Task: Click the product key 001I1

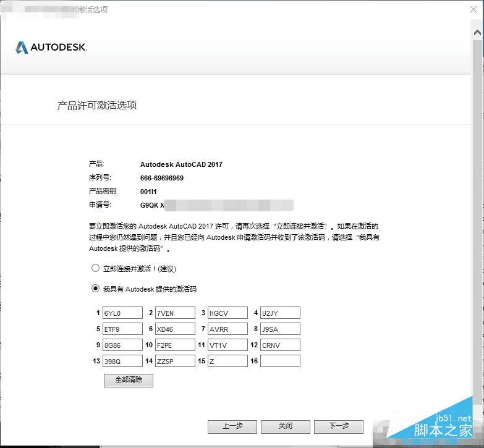Action: pos(148,192)
